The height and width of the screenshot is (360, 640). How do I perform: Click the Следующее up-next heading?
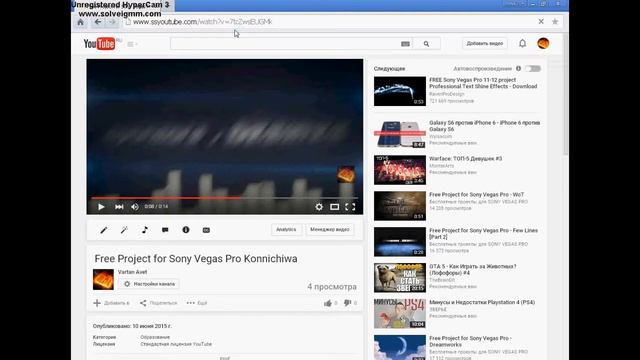tap(389, 69)
